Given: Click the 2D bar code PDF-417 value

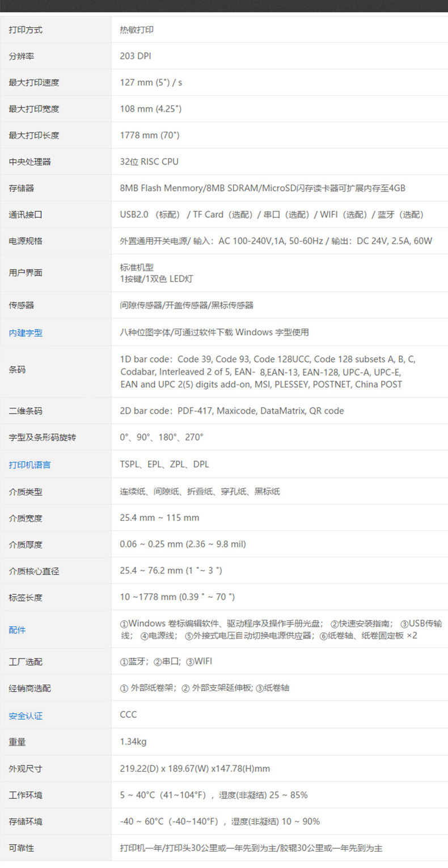Looking at the screenshot, I should 232,411.
